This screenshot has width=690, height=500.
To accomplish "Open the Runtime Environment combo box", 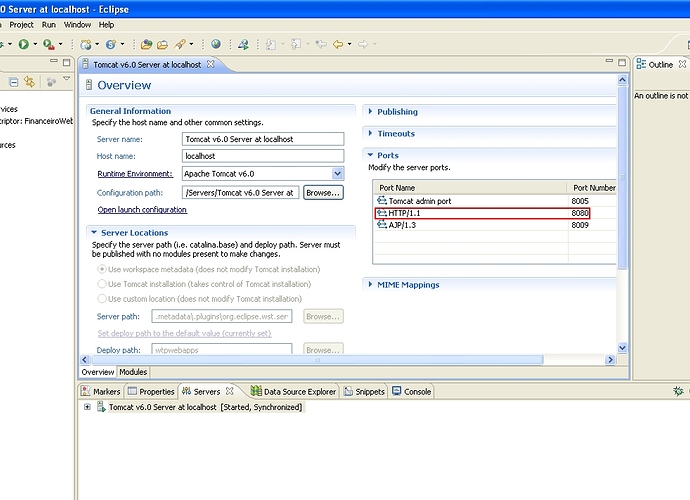I will click(337, 173).
